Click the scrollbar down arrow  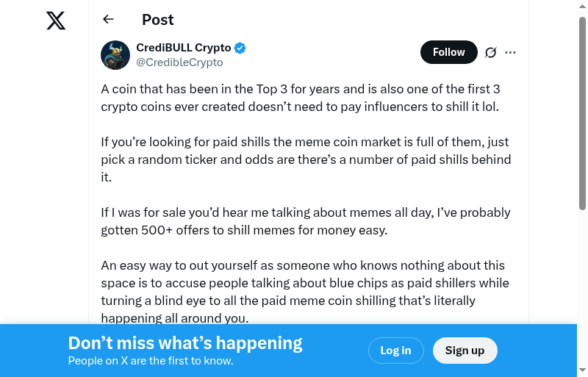coord(583,370)
